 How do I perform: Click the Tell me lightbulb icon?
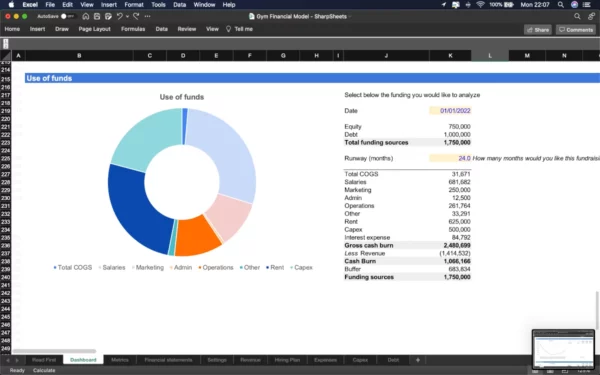228,29
